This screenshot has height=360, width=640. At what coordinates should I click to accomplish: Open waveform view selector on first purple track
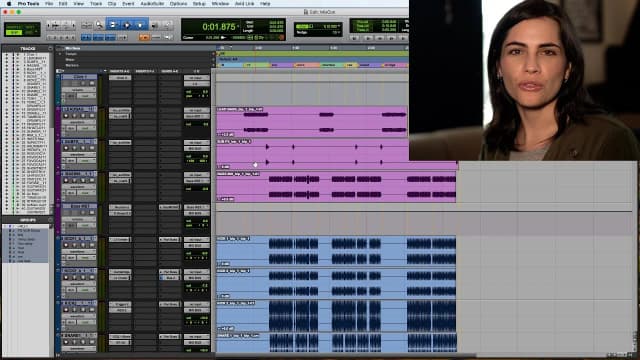[x=79, y=122]
